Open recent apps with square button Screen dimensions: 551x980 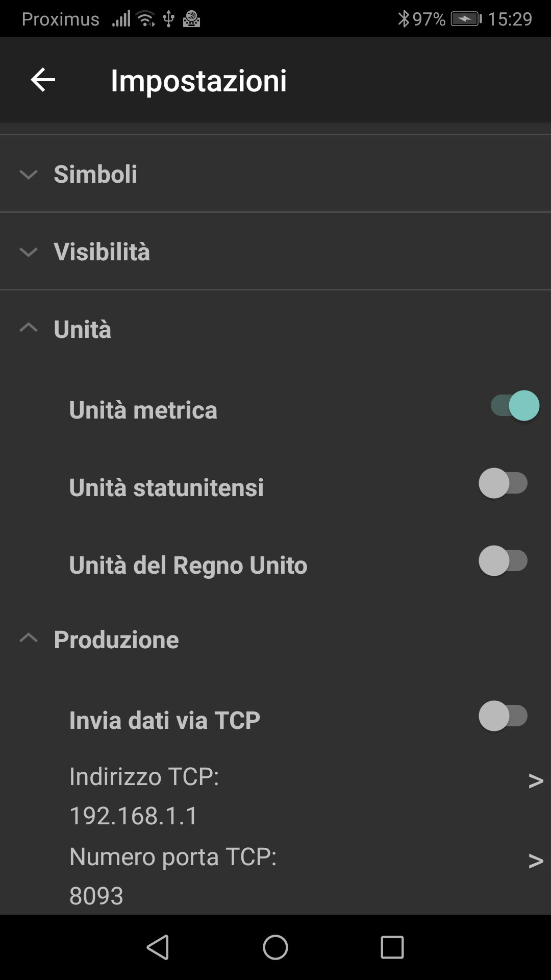pyautogui.click(x=392, y=947)
